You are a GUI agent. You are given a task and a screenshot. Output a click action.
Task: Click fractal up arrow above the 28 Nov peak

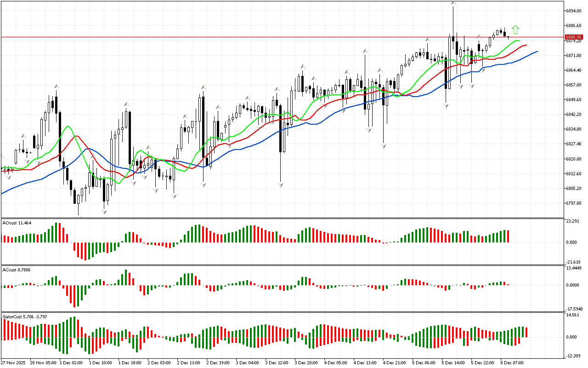[57, 86]
